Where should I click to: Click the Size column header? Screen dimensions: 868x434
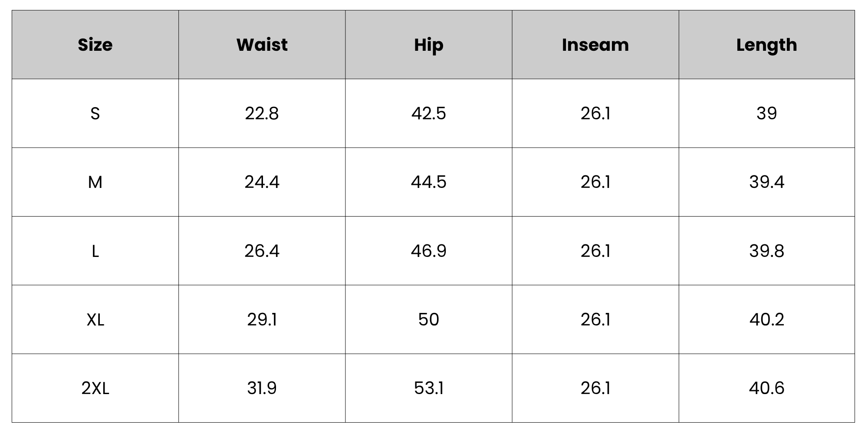coord(95,45)
